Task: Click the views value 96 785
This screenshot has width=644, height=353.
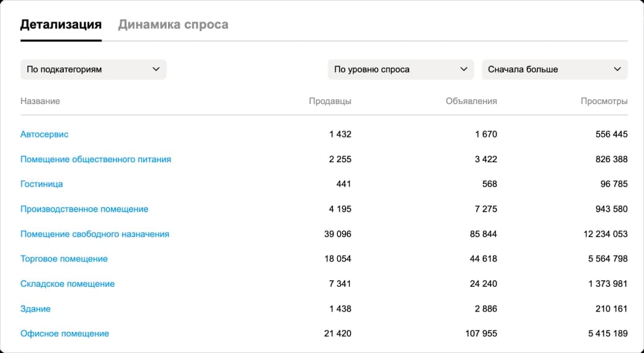Action: [614, 184]
